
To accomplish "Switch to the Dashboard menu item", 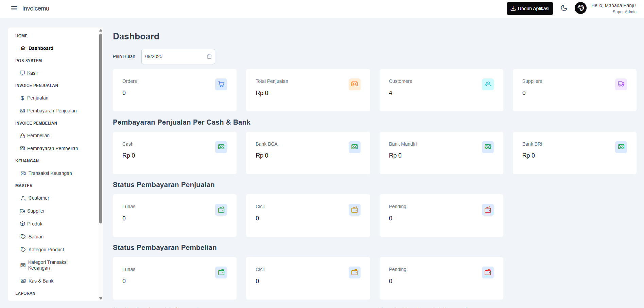I will (x=41, y=48).
